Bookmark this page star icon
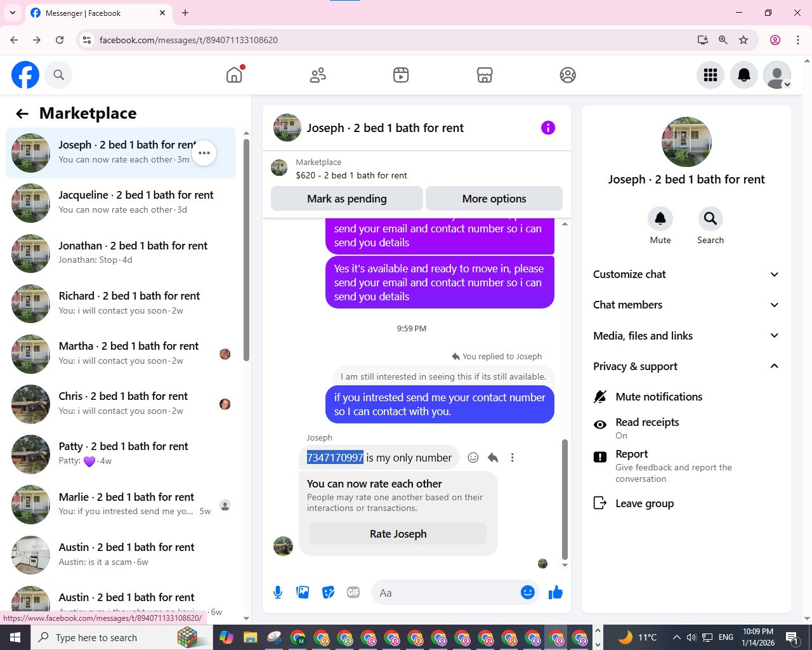The image size is (812, 650). click(743, 40)
